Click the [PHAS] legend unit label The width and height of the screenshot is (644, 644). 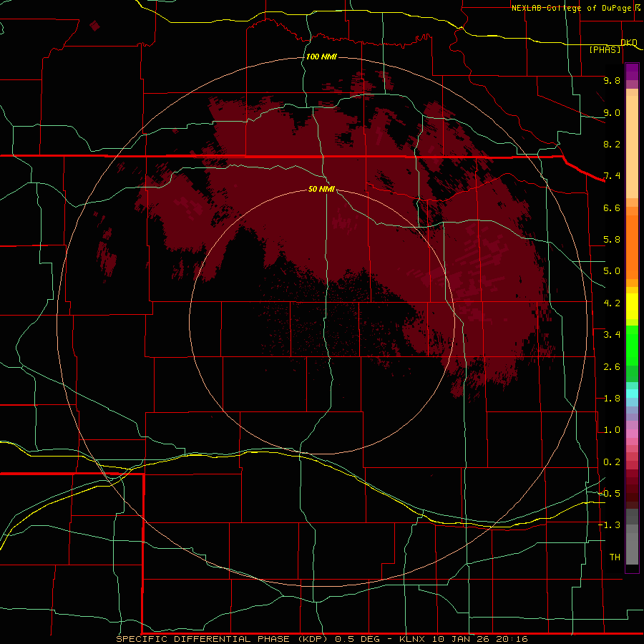point(605,49)
